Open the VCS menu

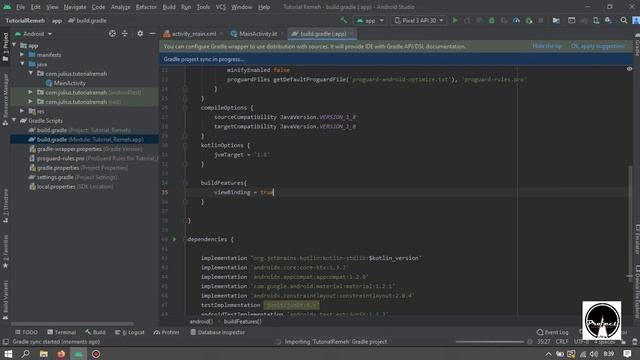pyautogui.click(x=221, y=7)
